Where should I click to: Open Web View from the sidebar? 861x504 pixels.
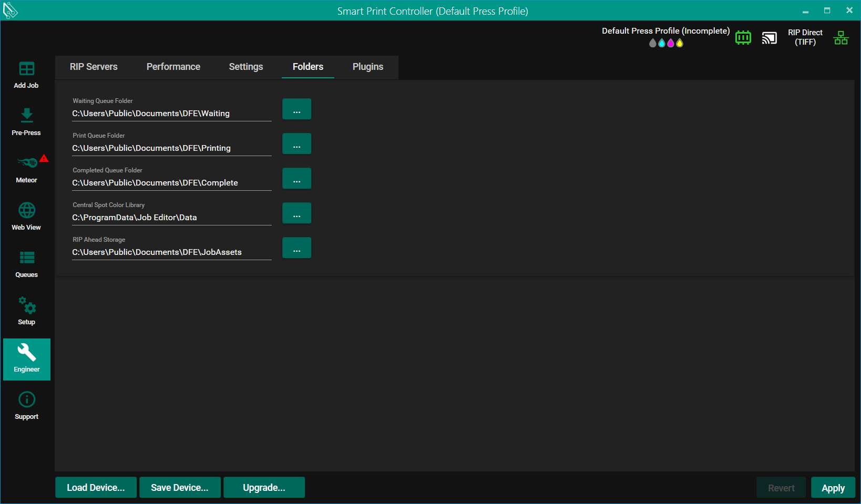tap(26, 217)
